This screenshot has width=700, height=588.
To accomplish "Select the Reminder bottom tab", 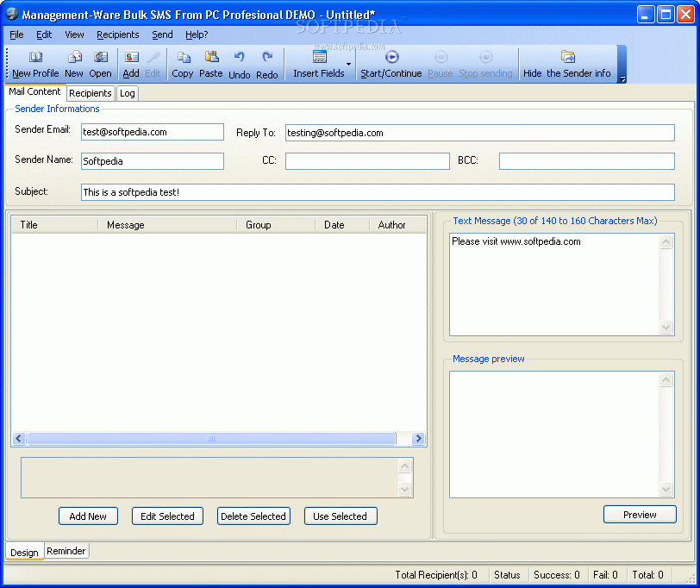I will click(x=66, y=551).
